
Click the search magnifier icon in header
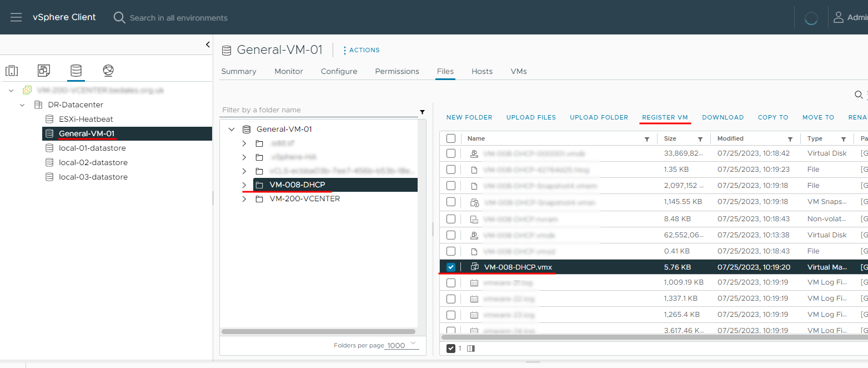pyautogui.click(x=119, y=17)
